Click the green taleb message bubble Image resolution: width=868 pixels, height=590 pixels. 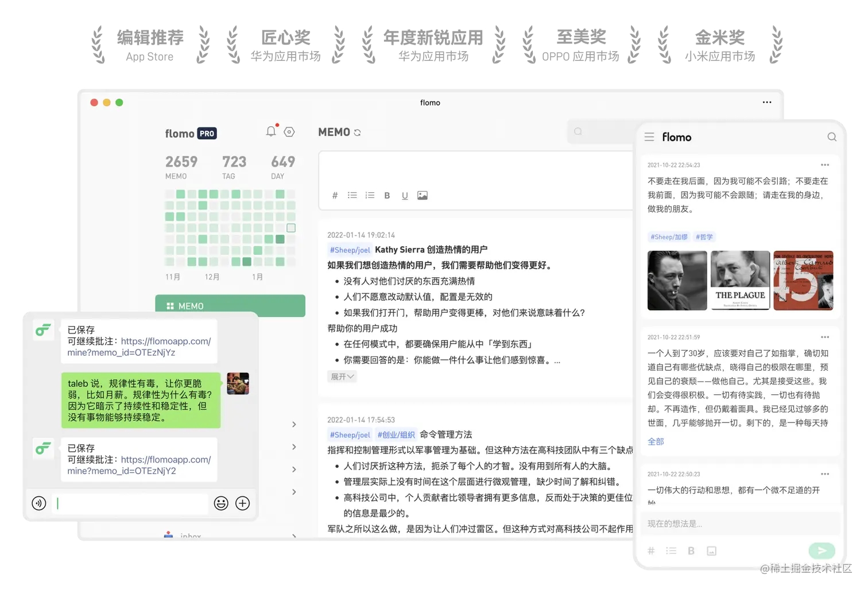click(x=141, y=400)
